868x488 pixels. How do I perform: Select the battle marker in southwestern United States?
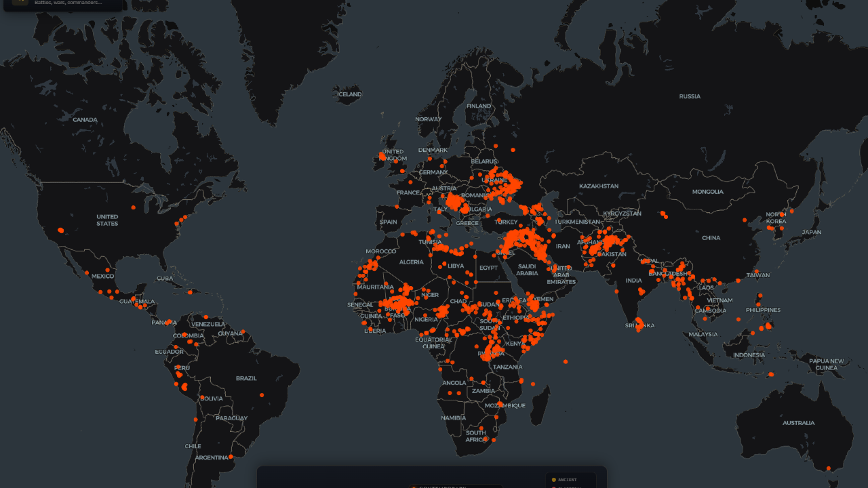tap(61, 230)
